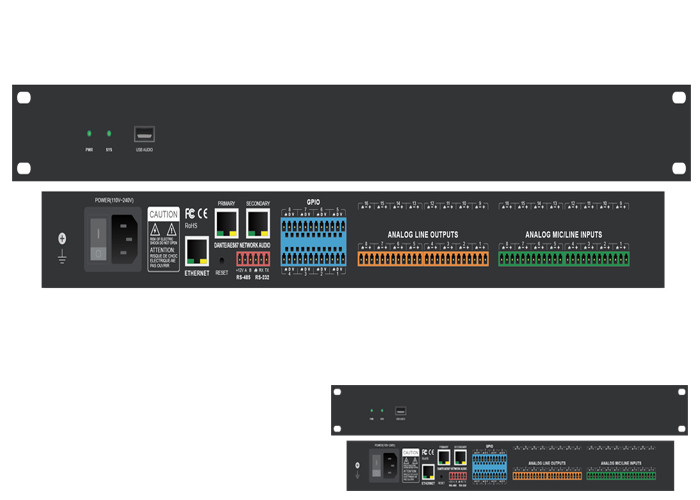Image resolution: width=700 pixels, height=500 pixels.
Task: Click the SYS status LED on front panel
Action: point(109,133)
